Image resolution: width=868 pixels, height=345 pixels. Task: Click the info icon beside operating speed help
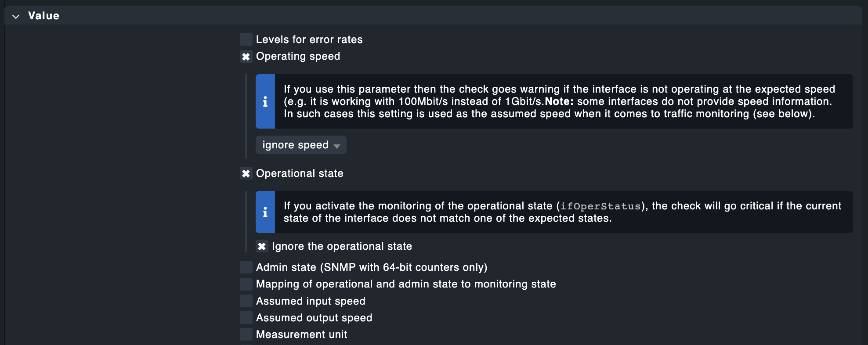[265, 101]
